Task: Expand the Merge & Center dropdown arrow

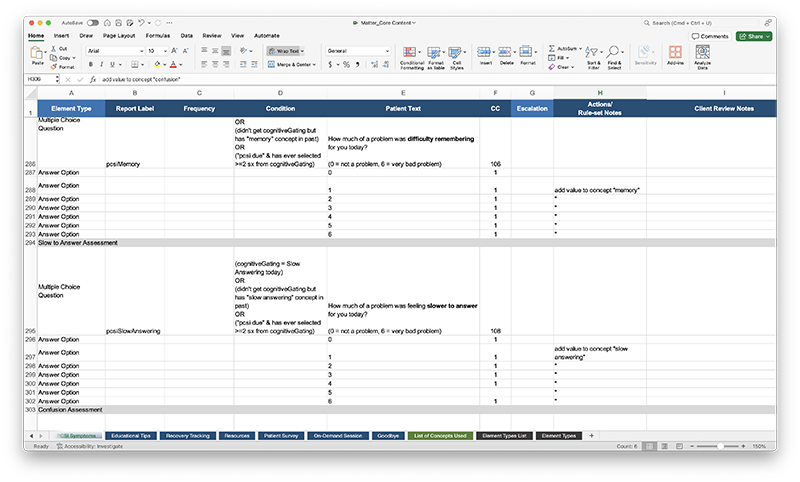Action: pyautogui.click(x=314, y=65)
